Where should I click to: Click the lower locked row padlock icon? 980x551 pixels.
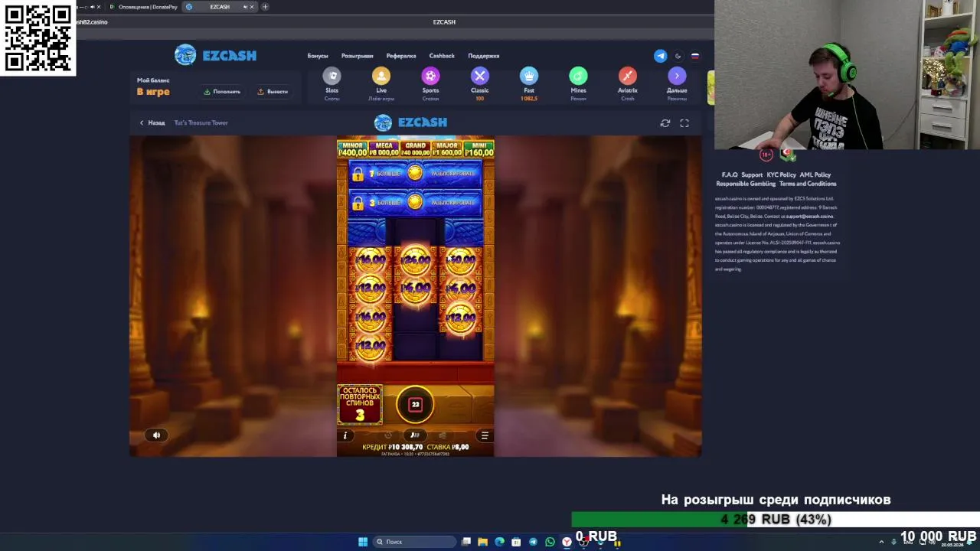point(358,203)
